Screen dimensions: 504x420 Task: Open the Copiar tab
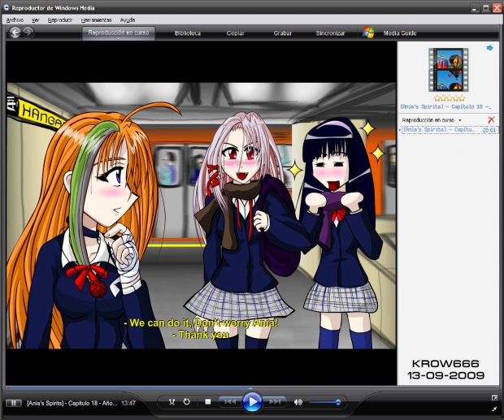coord(235,33)
